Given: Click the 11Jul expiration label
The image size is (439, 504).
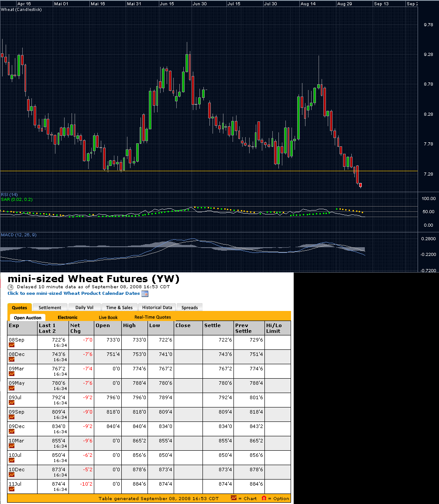Looking at the screenshot, I should 15,484.
